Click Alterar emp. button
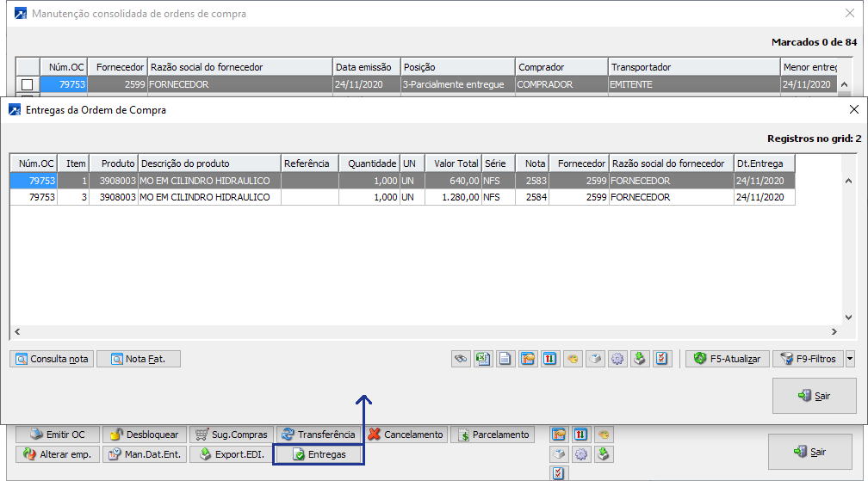This screenshot has height=481, width=868. pos(58,454)
